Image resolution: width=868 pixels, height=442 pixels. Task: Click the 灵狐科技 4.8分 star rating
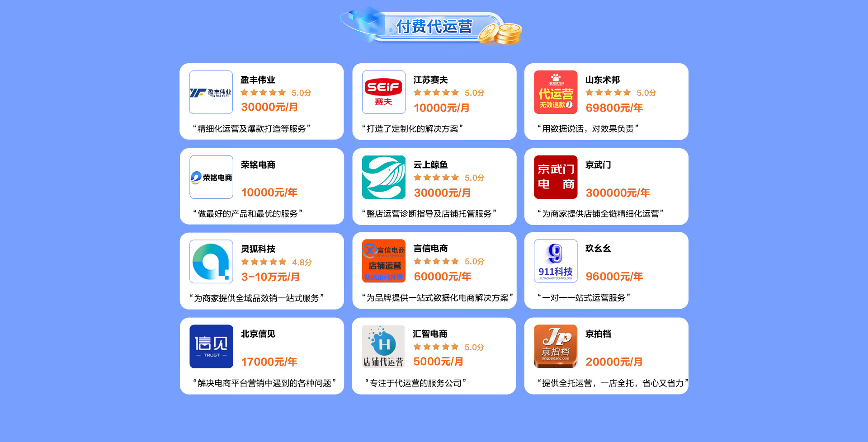point(276,262)
